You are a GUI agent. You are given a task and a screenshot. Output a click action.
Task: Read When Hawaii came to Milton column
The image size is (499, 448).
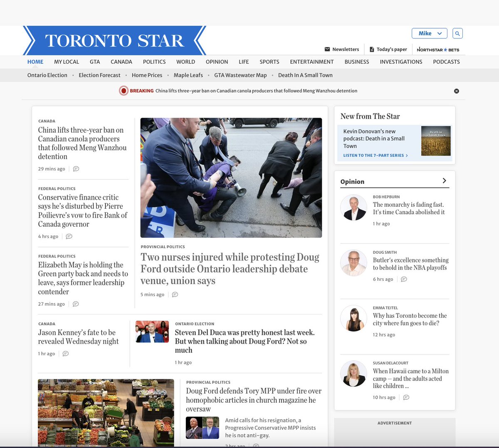[x=411, y=379]
